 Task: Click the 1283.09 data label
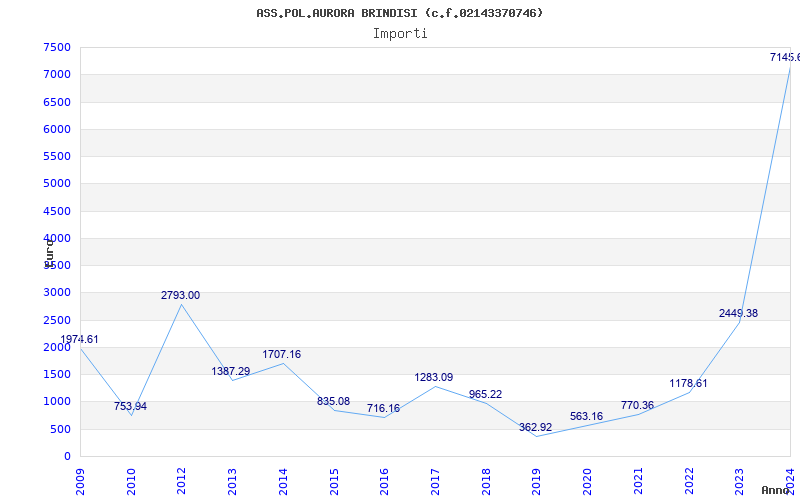coord(434,378)
